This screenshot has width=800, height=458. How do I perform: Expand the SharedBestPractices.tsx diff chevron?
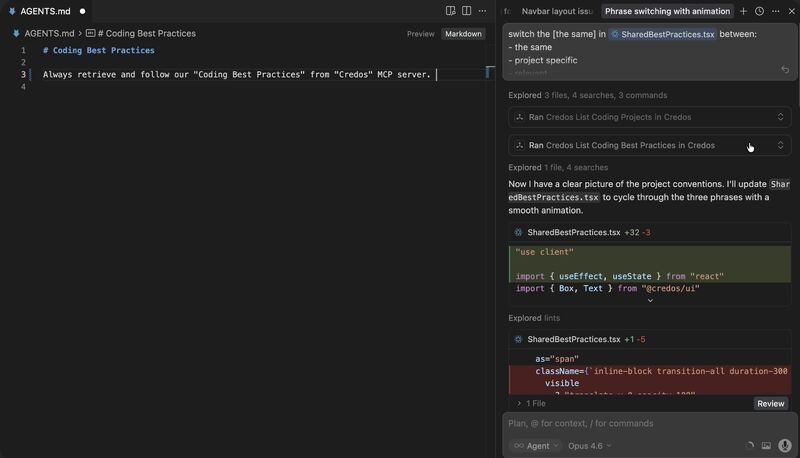[650, 300]
